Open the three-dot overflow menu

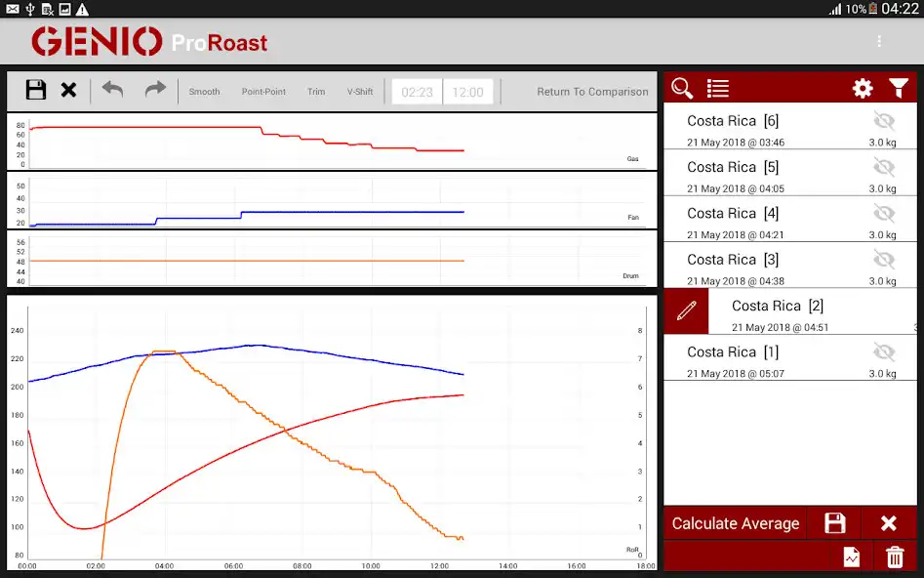coord(879,42)
